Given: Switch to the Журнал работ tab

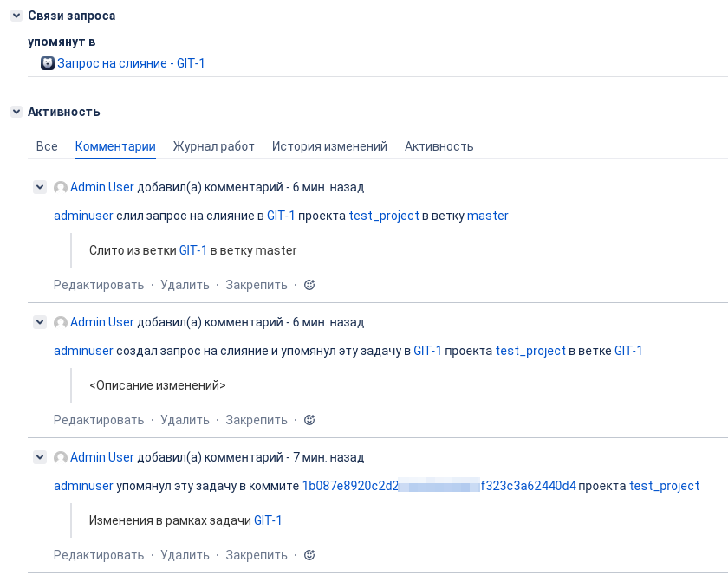Looking at the screenshot, I should [213, 146].
